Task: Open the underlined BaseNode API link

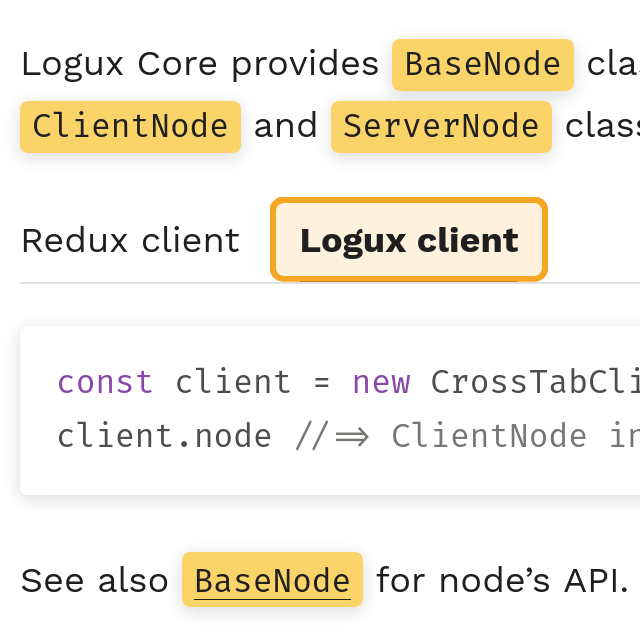Action: (x=273, y=580)
